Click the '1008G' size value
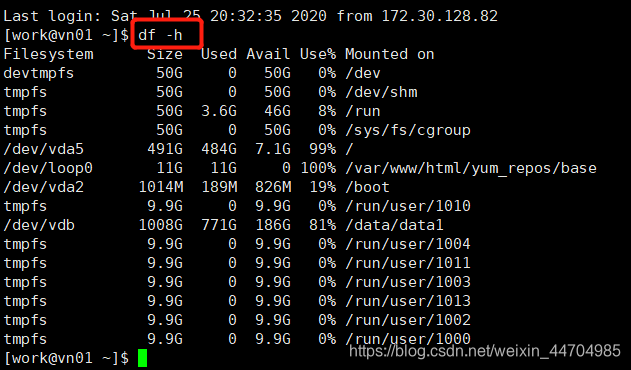Image resolution: width=631 pixels, height=370 pixels. coord(161,225)
